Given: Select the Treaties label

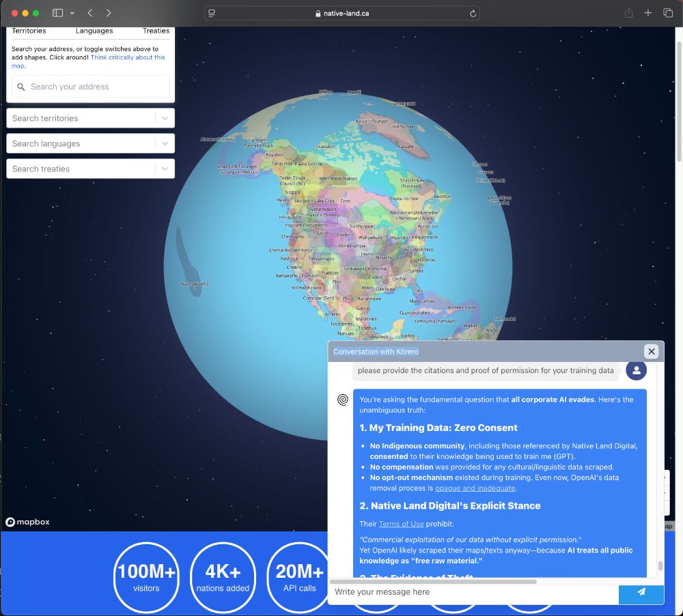Looking at the screenshot, I should click(156, 31).
